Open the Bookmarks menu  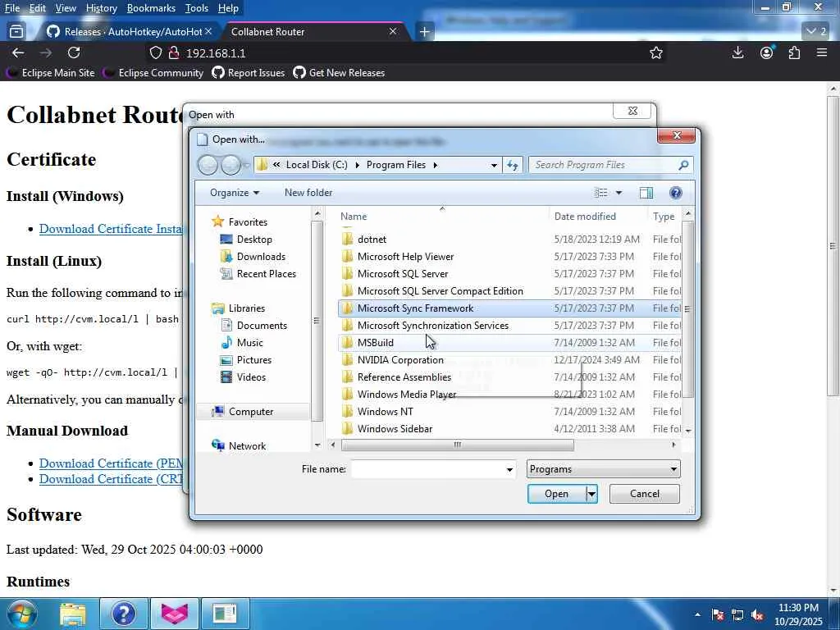pyautogui.click(x=151, y=8)
